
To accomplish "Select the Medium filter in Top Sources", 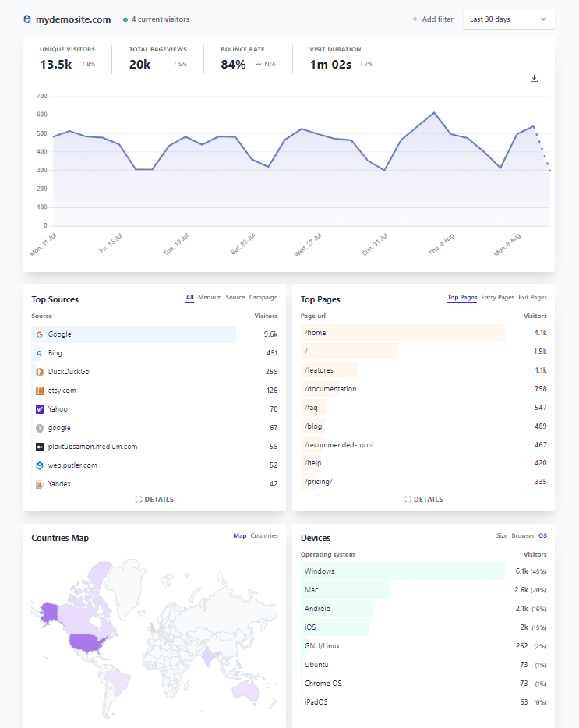I will (x=208, y=296).
